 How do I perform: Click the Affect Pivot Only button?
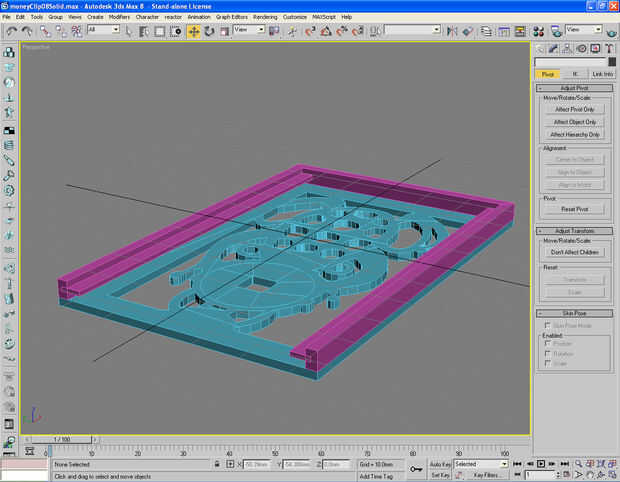coord(574,109)
